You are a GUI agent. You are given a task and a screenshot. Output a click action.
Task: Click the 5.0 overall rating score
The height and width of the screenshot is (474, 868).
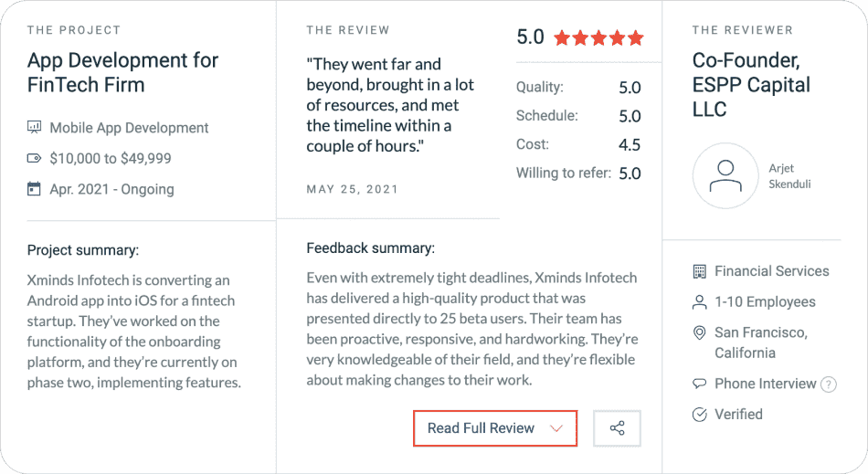[530, 37]
